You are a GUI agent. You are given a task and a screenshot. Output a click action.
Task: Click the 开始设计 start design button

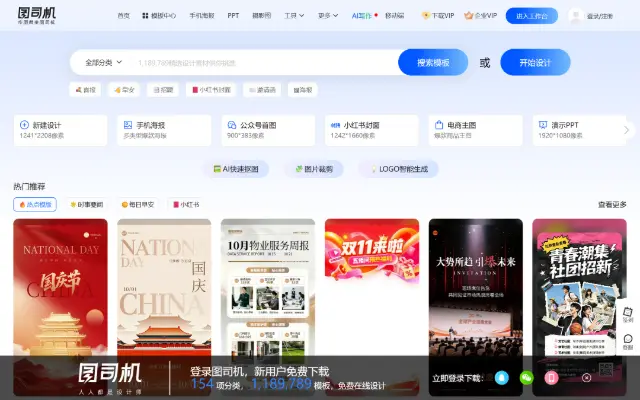(x=535, y=62)
